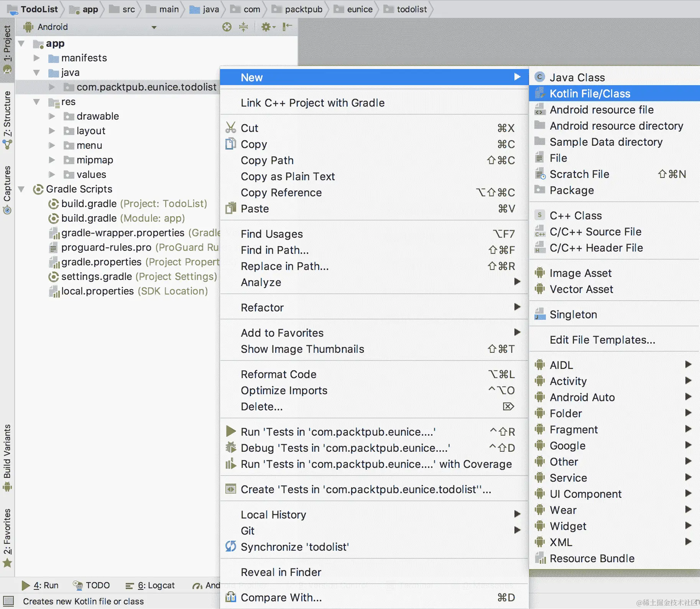
Task: Select Find Usages
Action: click(375, 234)
